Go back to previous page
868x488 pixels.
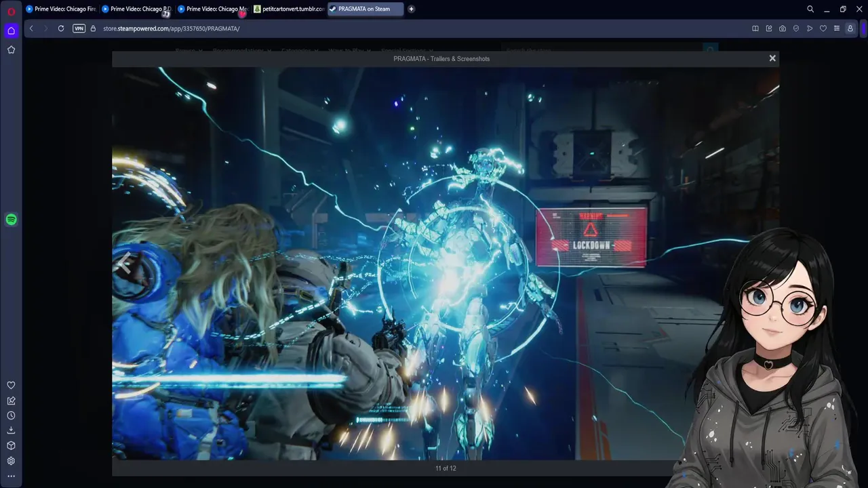(x=31, y=28)
